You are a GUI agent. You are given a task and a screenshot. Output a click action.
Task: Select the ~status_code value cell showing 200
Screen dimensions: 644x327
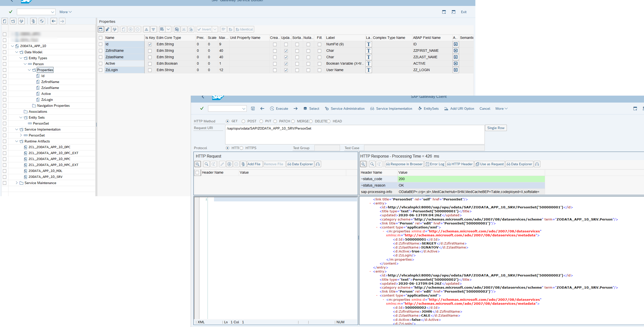pyautogui.click(x=471, y=179)
